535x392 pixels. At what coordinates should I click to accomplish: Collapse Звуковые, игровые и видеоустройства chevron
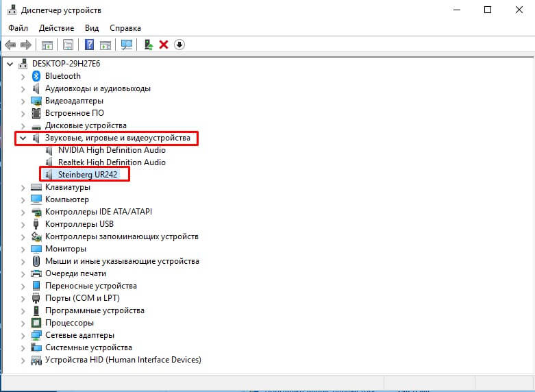tap(23, 138)
